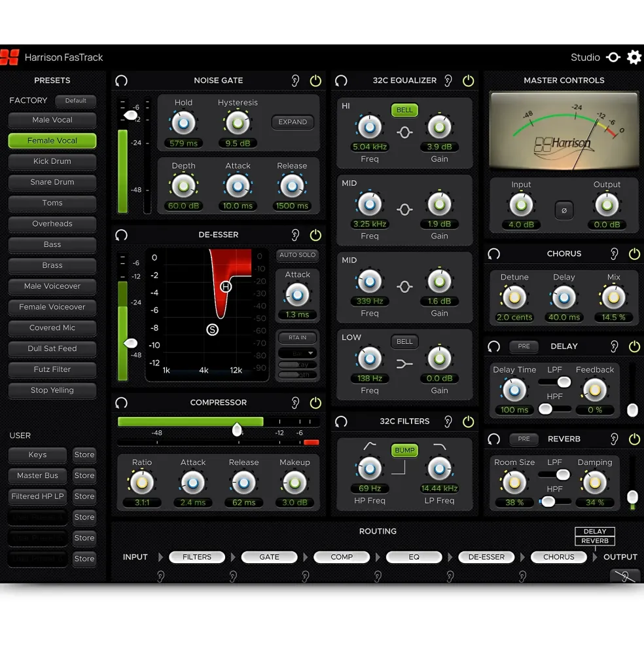Click Compressor ear listen icon
644x645 pixels.
(295, 403)
